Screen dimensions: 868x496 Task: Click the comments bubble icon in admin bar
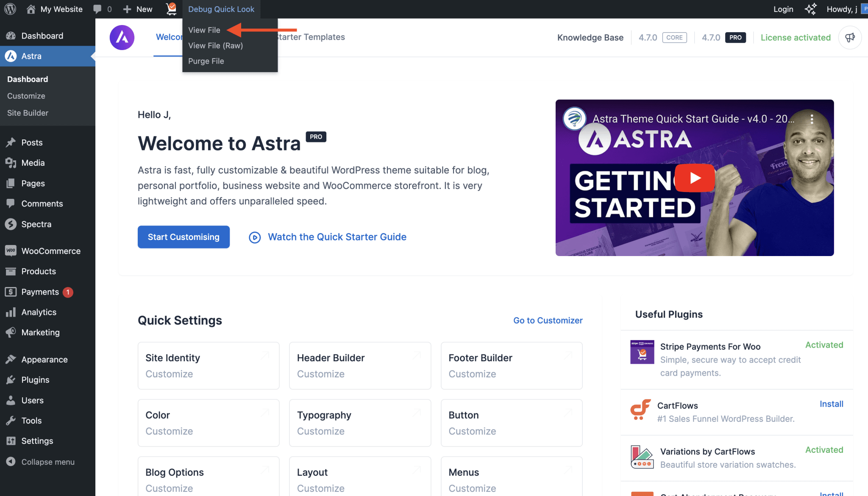point(97,9)
